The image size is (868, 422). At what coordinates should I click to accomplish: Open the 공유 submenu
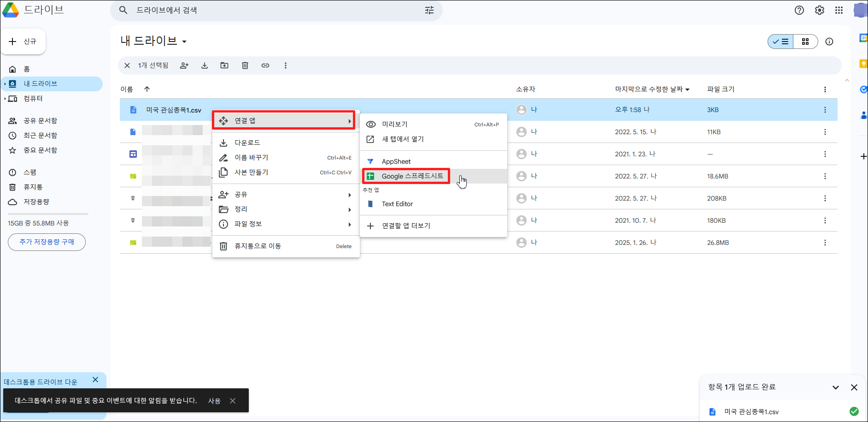(286, 195)
